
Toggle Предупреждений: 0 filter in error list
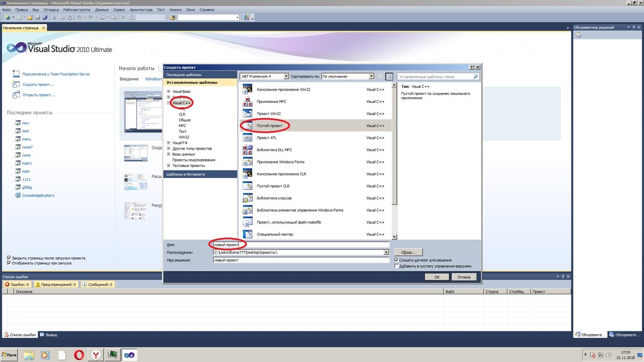55,284
